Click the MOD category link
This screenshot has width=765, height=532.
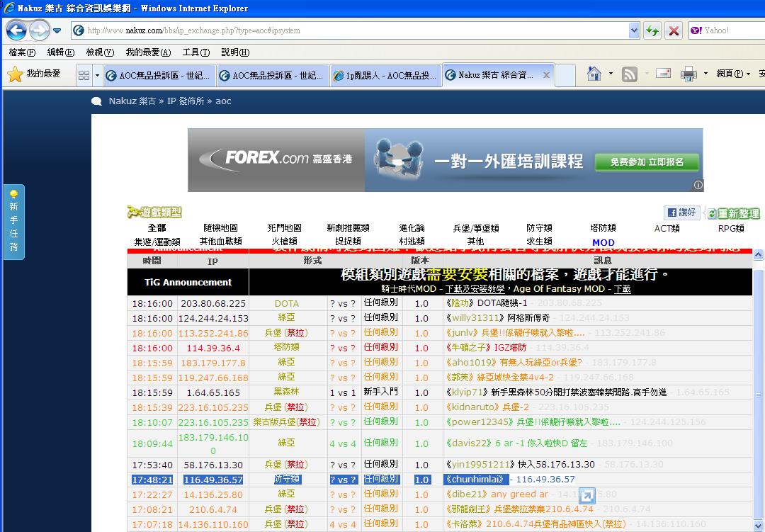(603, 242)
